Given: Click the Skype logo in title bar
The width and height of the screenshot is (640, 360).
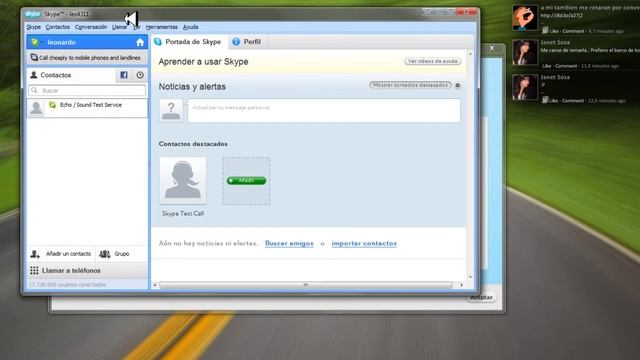Looking at the screenshot, I should (x=33, y=14).
